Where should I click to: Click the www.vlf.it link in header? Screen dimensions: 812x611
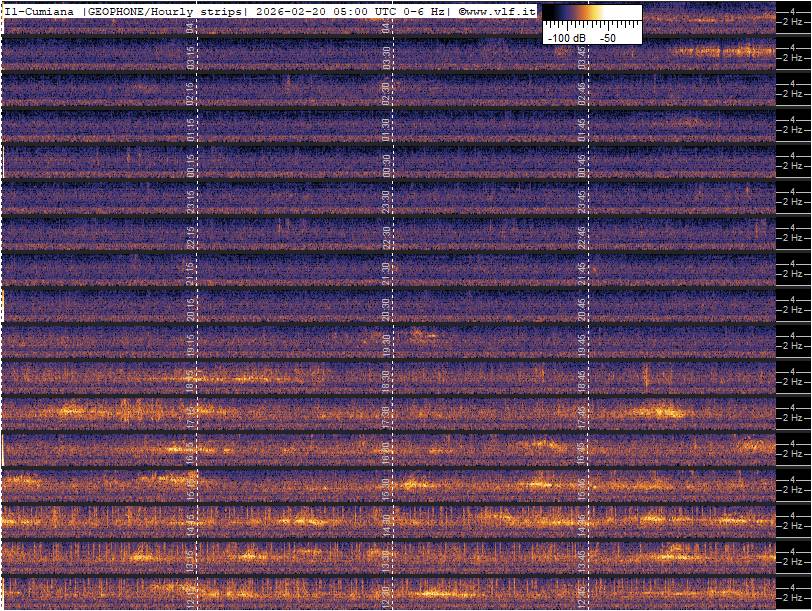click(x=501, y=11)
